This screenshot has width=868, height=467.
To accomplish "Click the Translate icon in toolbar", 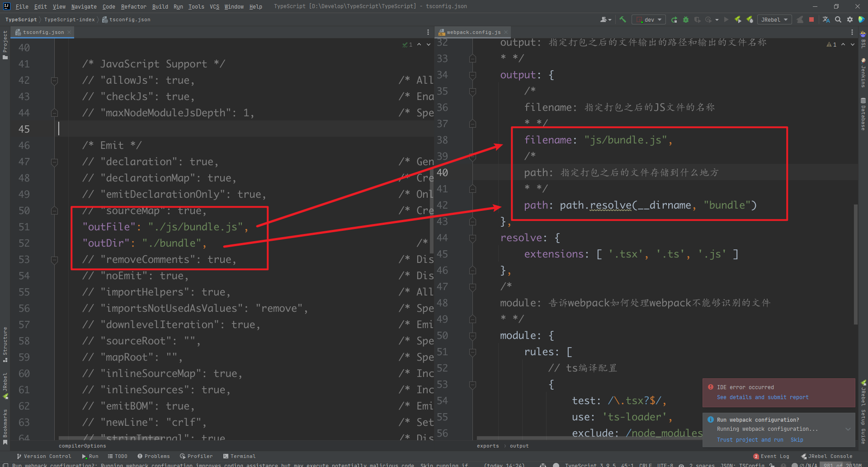I will [826, 19].
